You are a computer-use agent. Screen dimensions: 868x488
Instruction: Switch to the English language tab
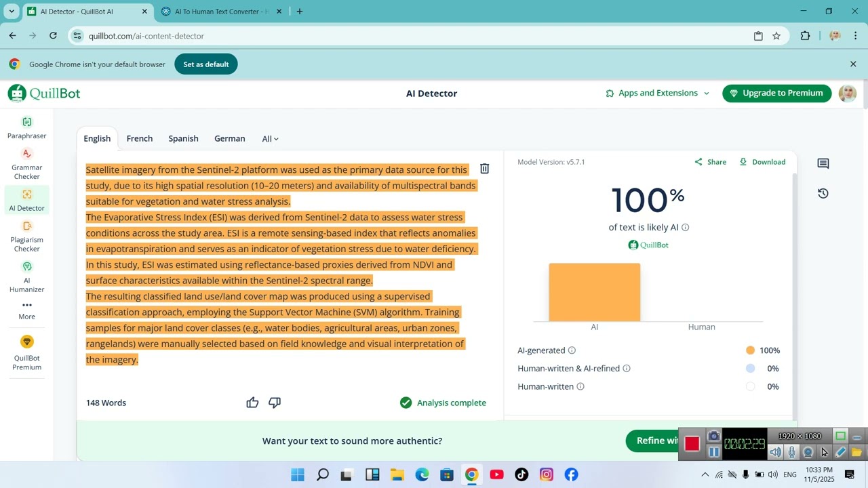pos(97,138)
